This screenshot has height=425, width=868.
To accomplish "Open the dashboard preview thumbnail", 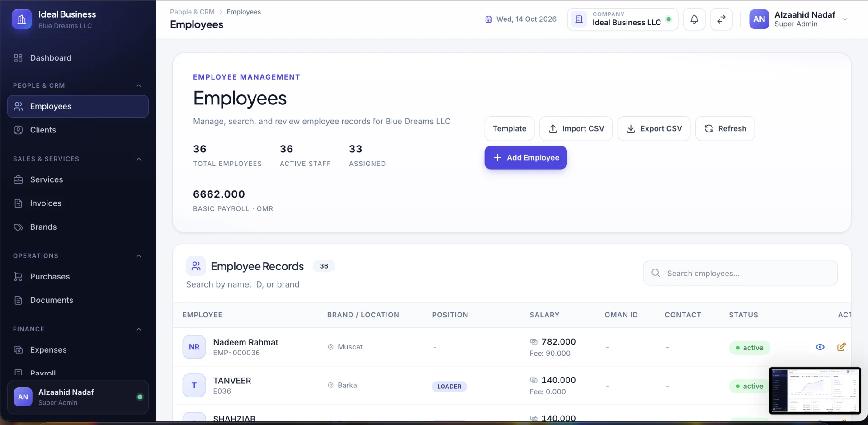I will click(815, 391).
